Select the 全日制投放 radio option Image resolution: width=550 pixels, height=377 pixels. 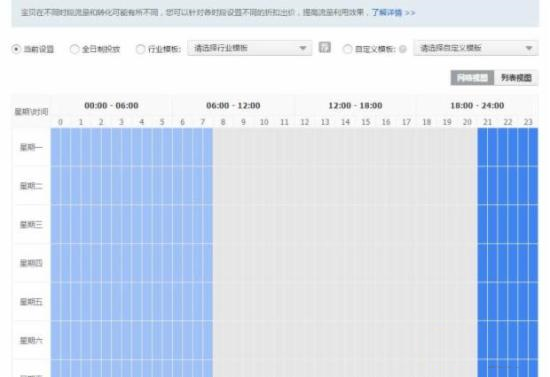tap(74, 49)
